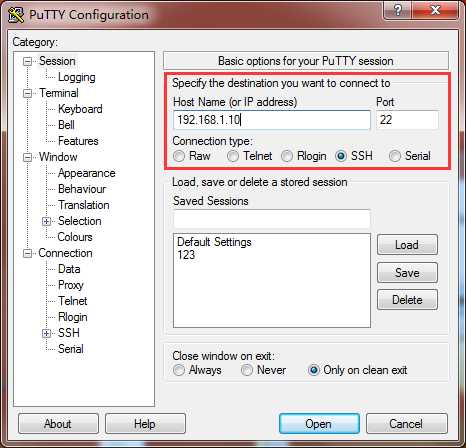Open the Serial category in the tree
466x448 pixels.
70,349
